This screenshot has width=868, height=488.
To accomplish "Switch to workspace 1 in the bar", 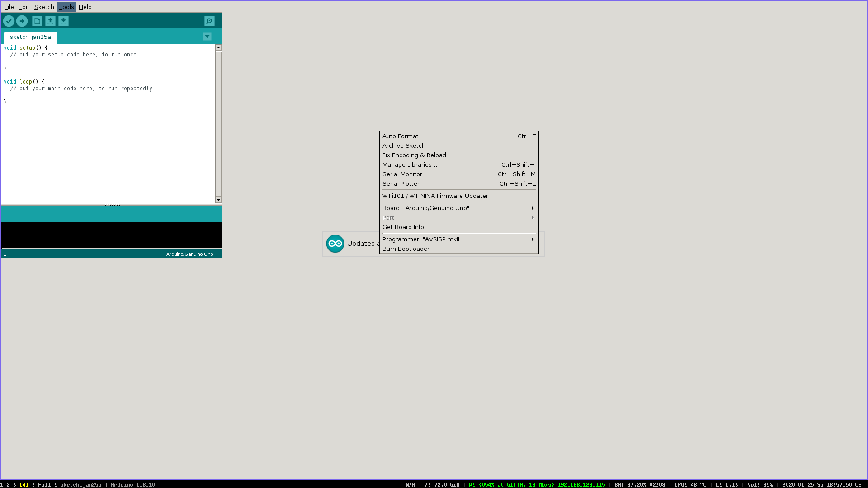I will point(2,484).
